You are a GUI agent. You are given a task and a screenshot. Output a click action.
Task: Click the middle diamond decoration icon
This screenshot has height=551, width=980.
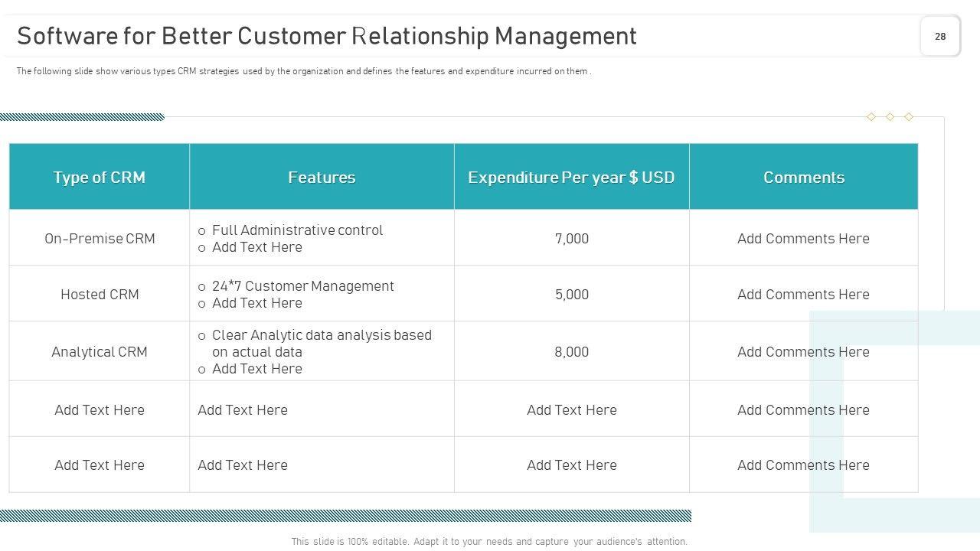[890, 117]
